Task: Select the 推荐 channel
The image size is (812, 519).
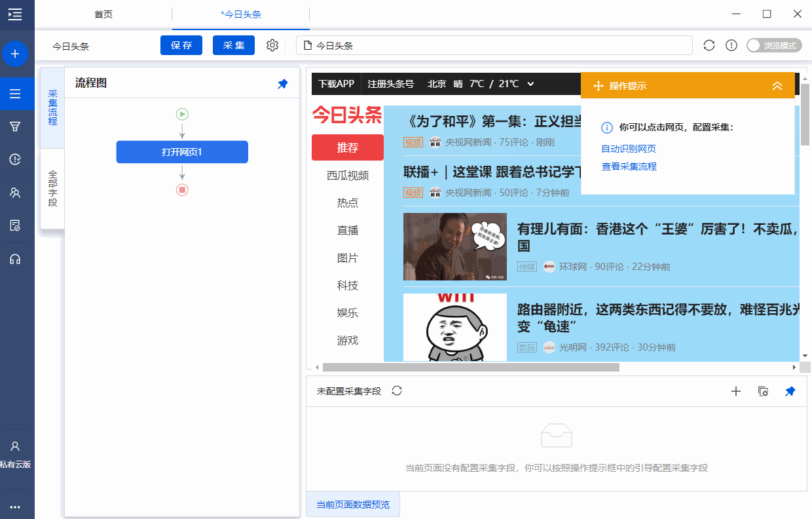Action: coord(348,147)
